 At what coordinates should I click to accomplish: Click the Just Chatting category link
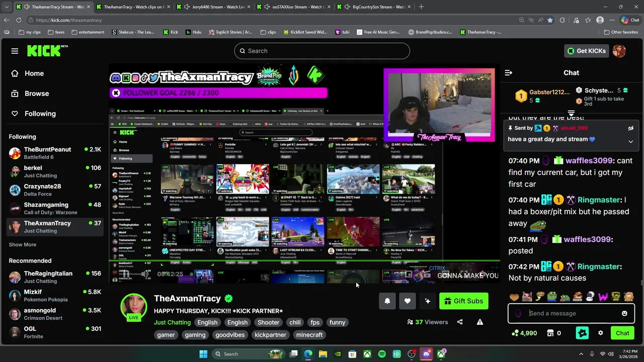coord(172,322)
